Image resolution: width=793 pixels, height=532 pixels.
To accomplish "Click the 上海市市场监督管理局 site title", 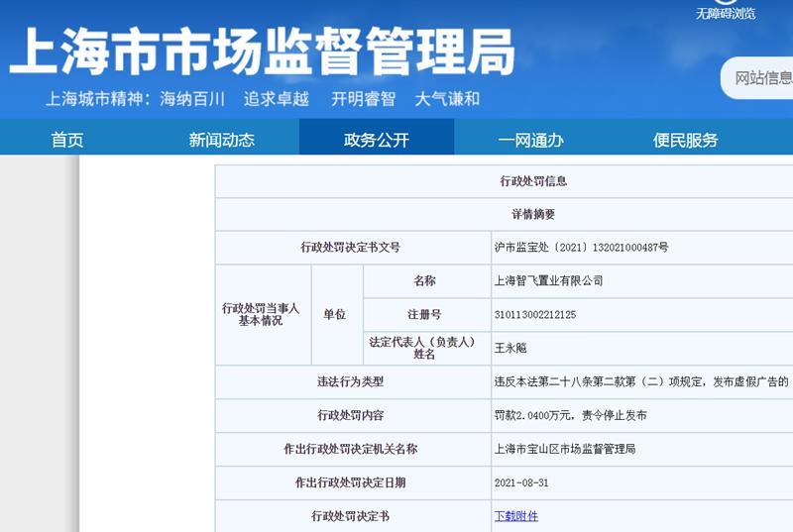I will [262, 52].
